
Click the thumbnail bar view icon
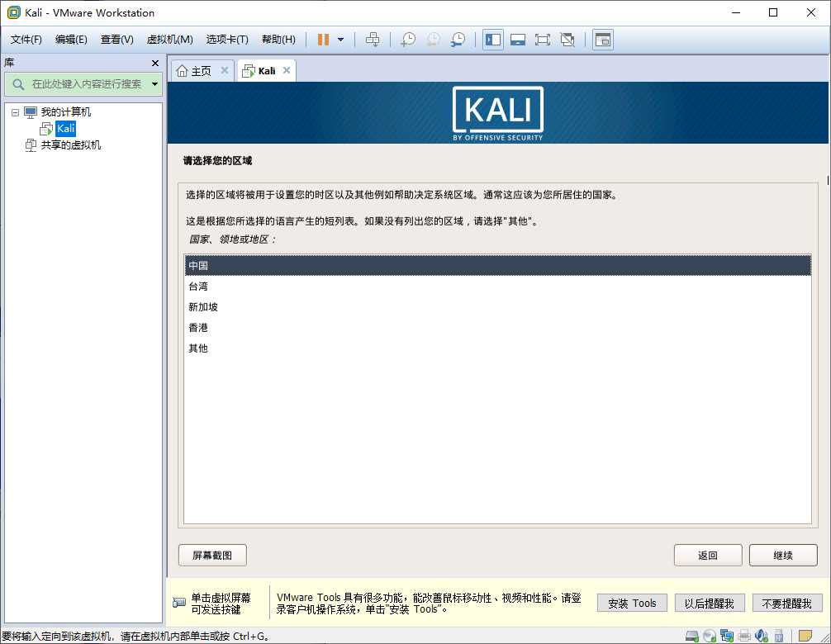518,40
